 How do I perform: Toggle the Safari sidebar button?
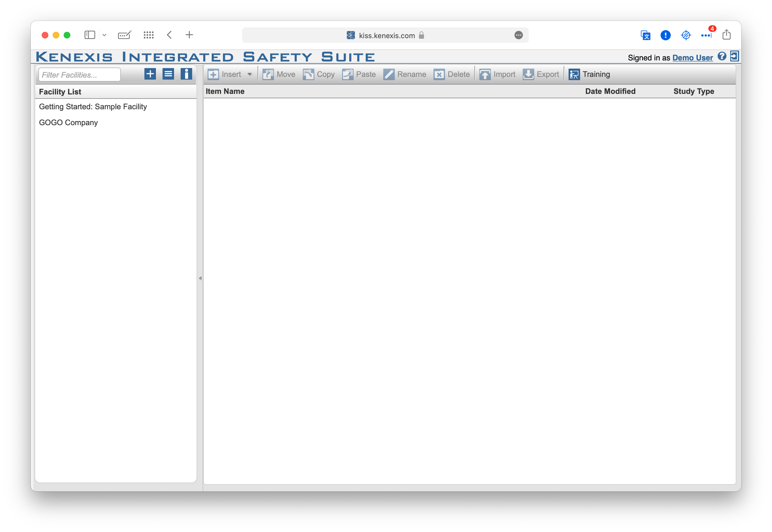pyautogui.click(x=90, y=35)
